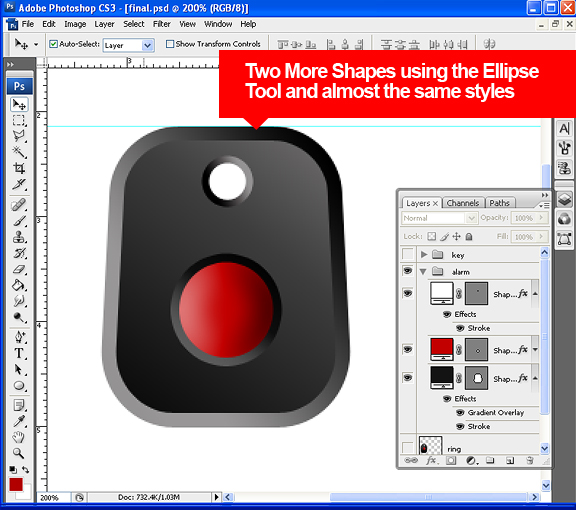Open the Opacity slider arrow

pos(541,218)
